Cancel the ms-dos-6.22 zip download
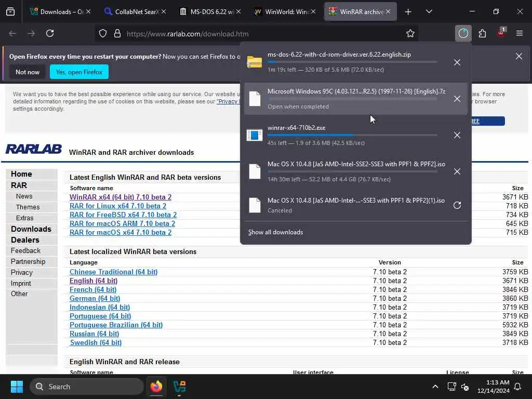This screenshot has height=399, width=532. (457, 62)
